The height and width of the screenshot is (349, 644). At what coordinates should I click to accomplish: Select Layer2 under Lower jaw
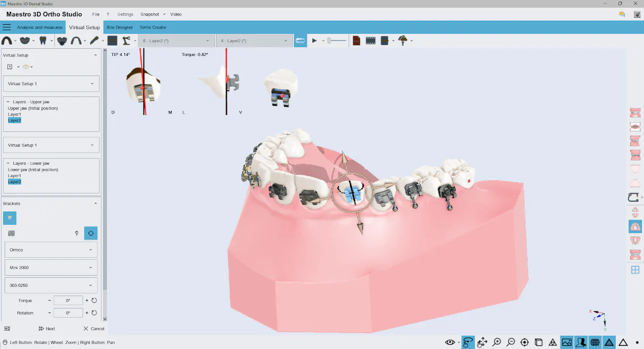click(x=14, y=182)
